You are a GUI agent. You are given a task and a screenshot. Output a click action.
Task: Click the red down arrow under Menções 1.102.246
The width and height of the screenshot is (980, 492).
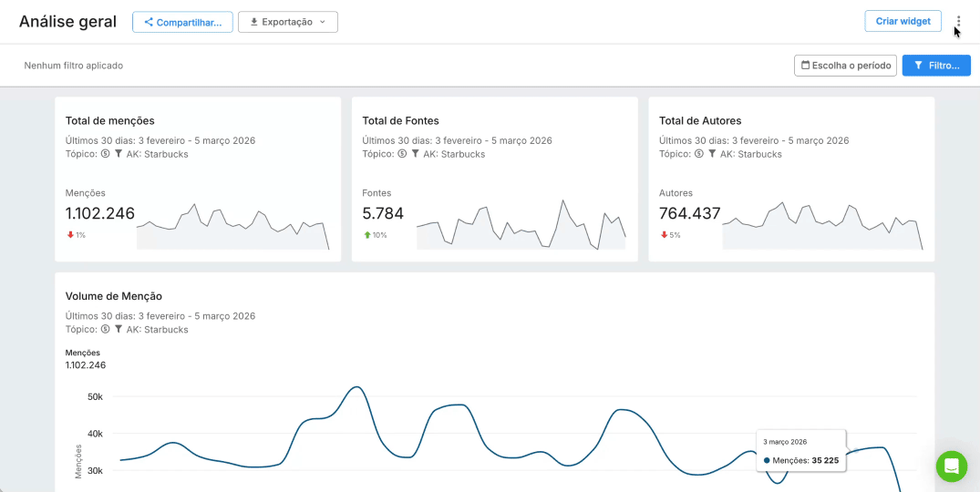(x=70, y=235)
